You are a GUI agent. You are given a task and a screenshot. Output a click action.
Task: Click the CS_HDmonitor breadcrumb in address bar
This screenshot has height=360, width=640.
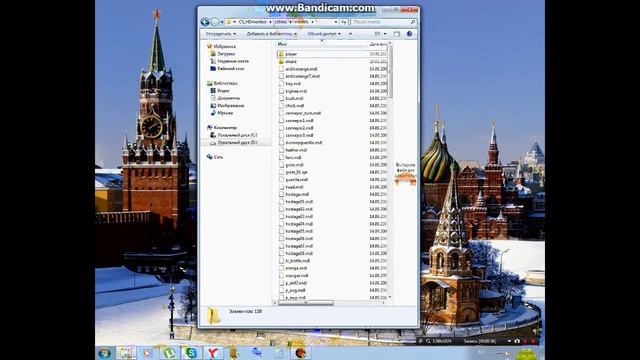coord(253,22)
